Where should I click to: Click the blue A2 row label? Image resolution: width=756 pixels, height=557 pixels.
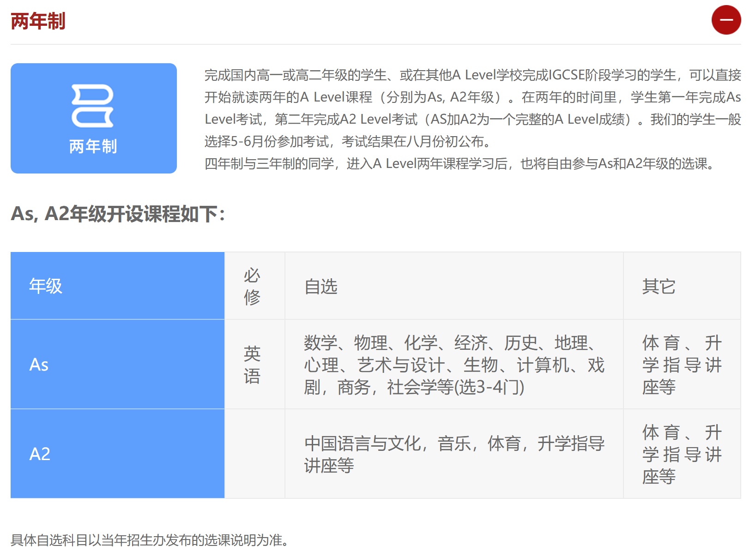pyautogui.click(x=40, y=454)
